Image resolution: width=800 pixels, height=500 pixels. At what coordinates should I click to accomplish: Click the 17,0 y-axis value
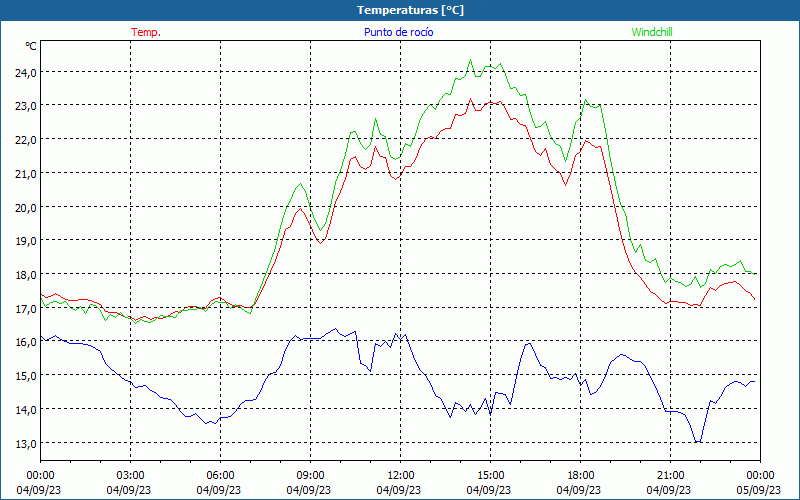(26, 309)
